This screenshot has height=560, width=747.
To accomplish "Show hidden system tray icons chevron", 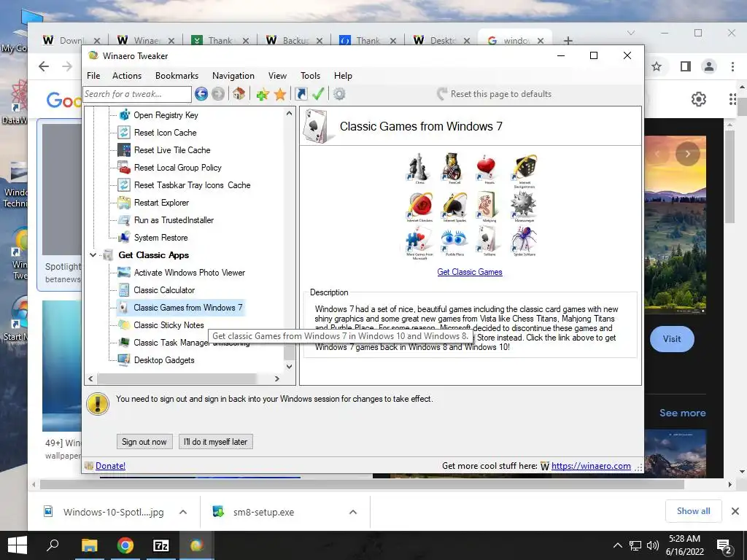I will click(x=617, y=545).
